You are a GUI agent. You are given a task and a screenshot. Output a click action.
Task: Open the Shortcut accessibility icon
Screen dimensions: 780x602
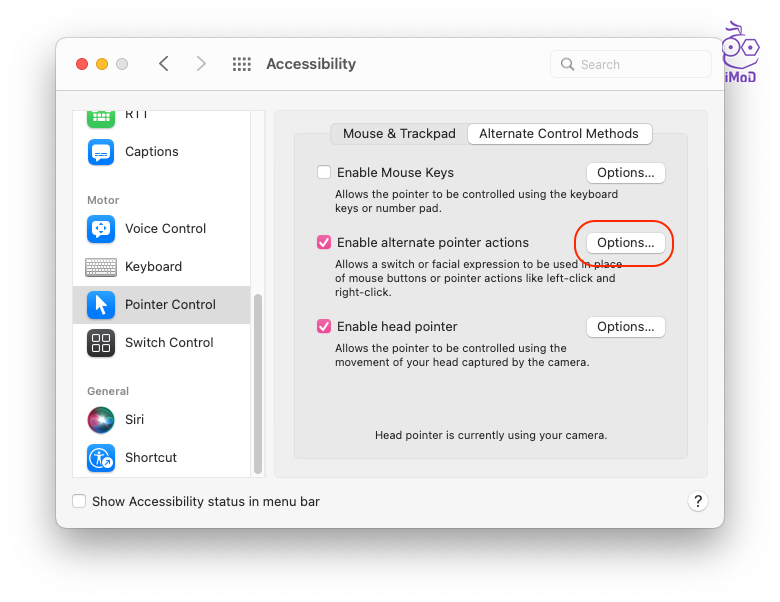[x=101, y=458]
